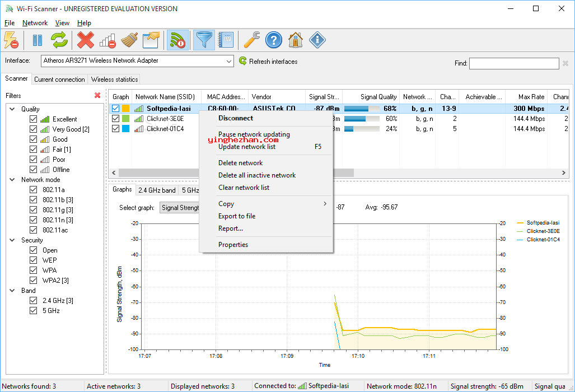575x392 pixels.
Task: Collapse the Network mode filter group
Action: 12,180
